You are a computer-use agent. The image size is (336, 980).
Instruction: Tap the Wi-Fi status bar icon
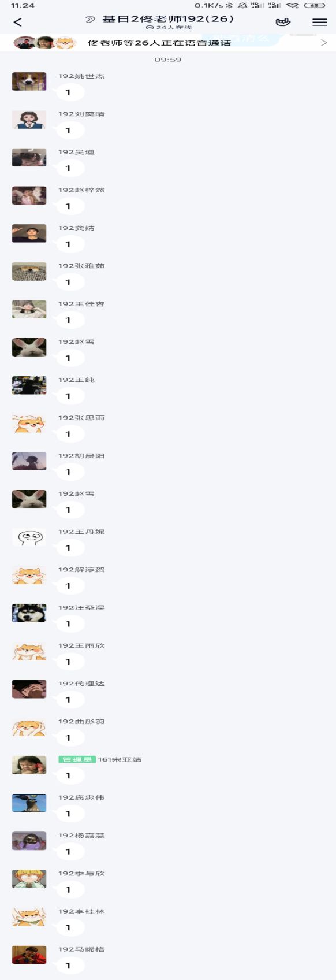[x=292, y=5]
